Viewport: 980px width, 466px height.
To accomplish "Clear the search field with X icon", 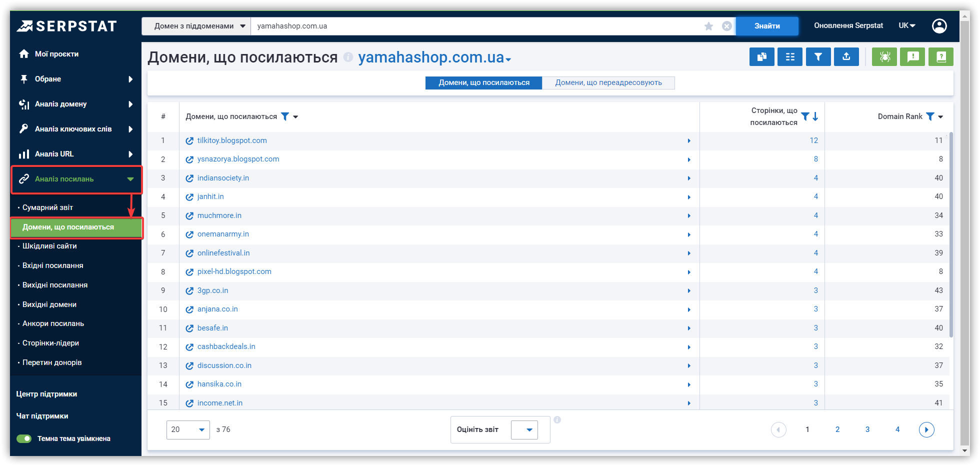I will coord(727,26).
